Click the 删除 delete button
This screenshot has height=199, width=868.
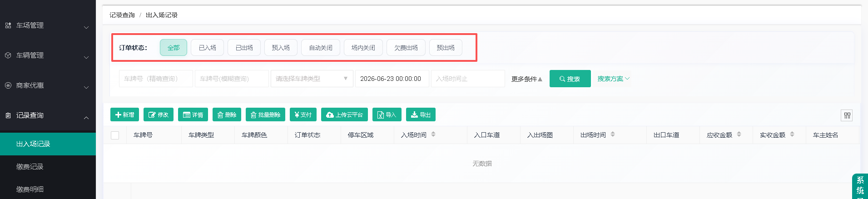(x=227, y=114)
